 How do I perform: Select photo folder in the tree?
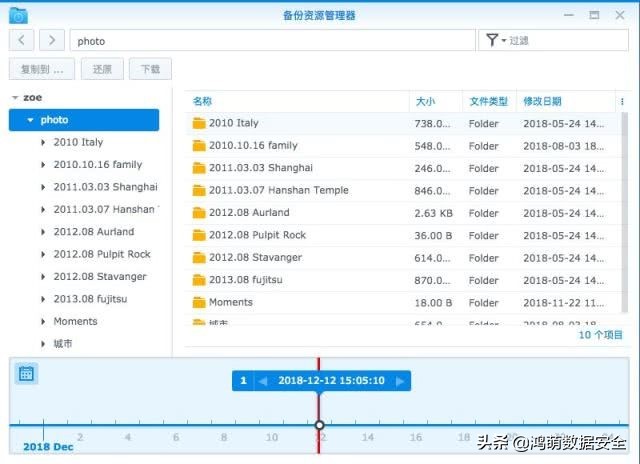point(84,120)
